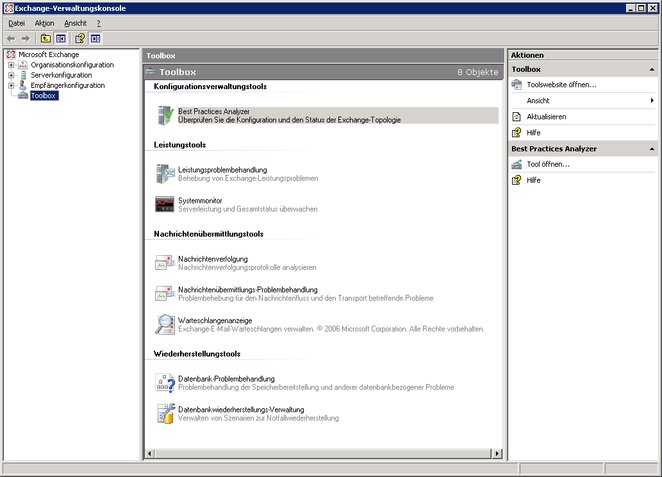Select Microsoft Exchange root tree item

click(x=49, y=54)
